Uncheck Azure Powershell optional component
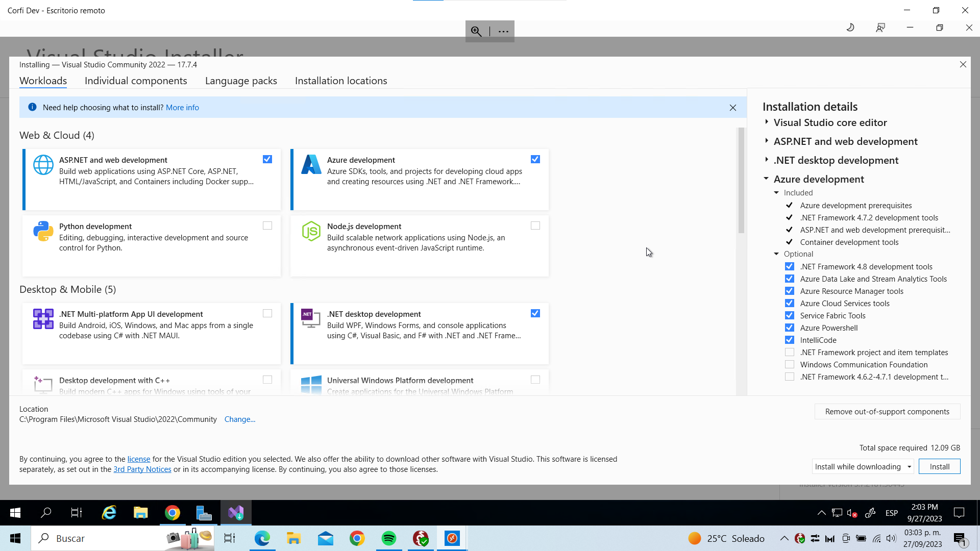Screen dimensions: 980x551 tap(790, 328)
